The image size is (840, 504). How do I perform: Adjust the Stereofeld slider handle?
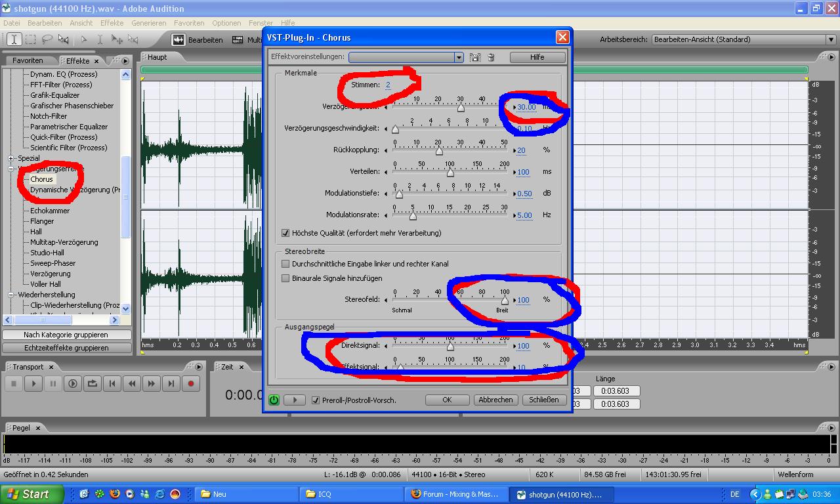pos(505,301)
